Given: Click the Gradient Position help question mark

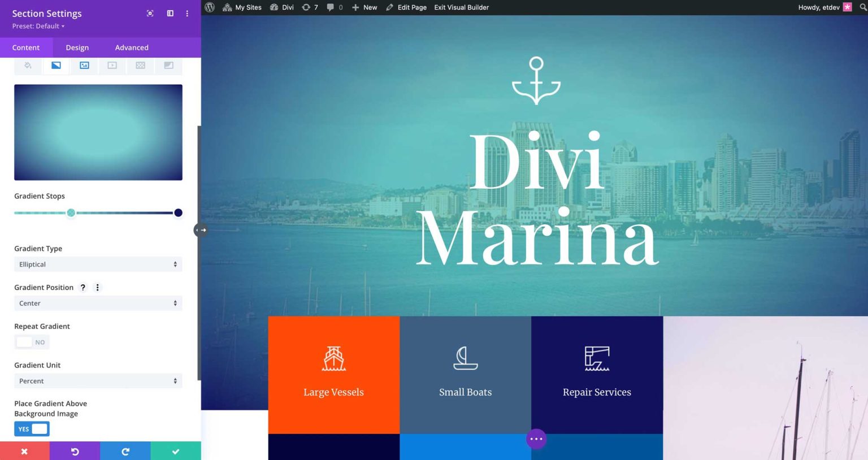Looking at the screenshot, I should pyautogui.click(x=83, y=287).
